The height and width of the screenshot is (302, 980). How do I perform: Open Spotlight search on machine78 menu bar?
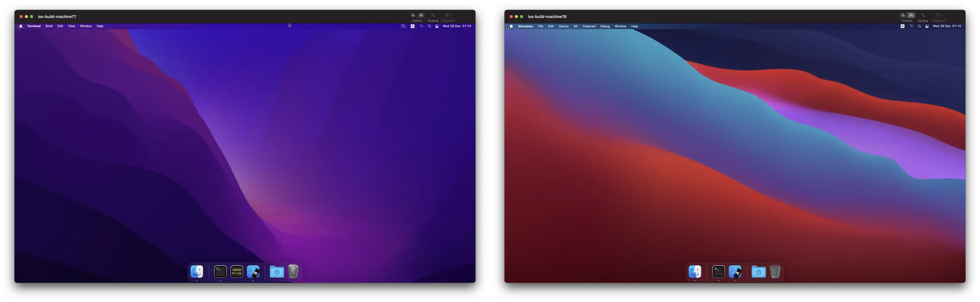click(919, 26)
